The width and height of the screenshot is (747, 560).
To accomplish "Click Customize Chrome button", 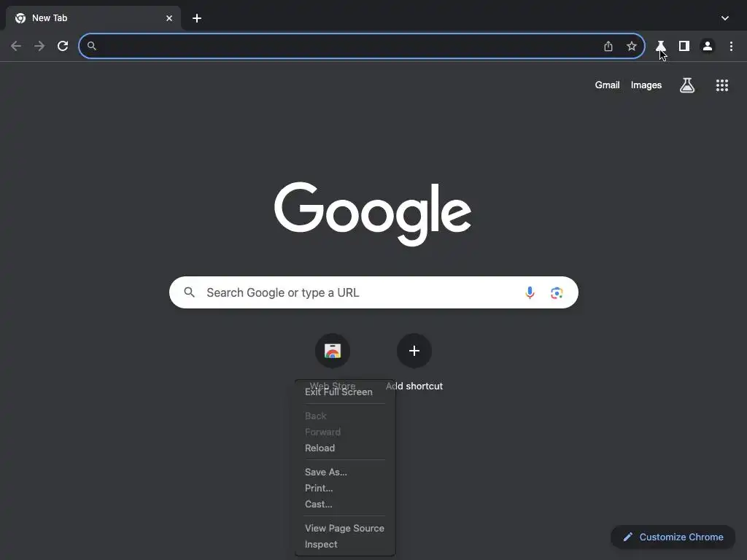I will click(x=673, y=537).
